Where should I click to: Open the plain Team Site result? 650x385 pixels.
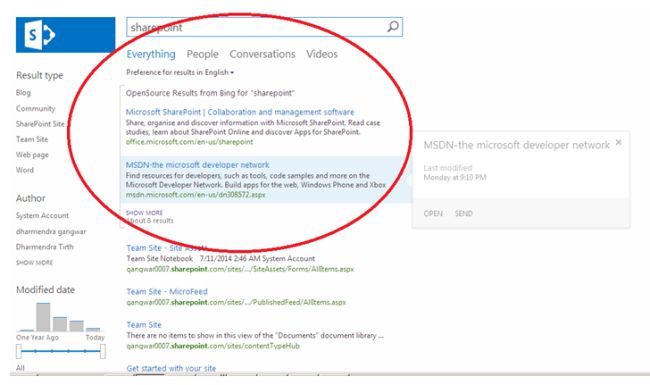pos(144,324)
